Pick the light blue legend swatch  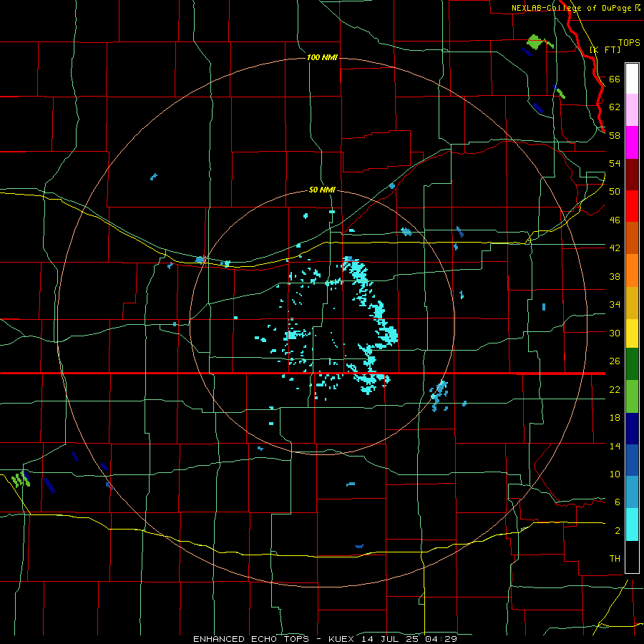[632, 492]
